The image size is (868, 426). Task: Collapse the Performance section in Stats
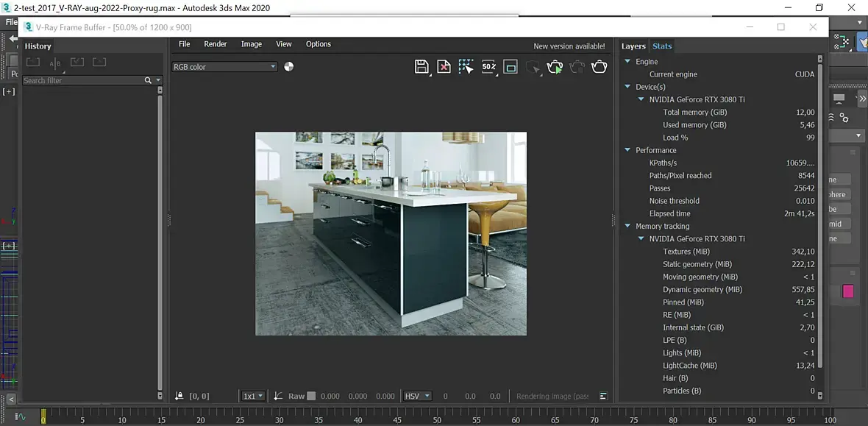(627, 150)
